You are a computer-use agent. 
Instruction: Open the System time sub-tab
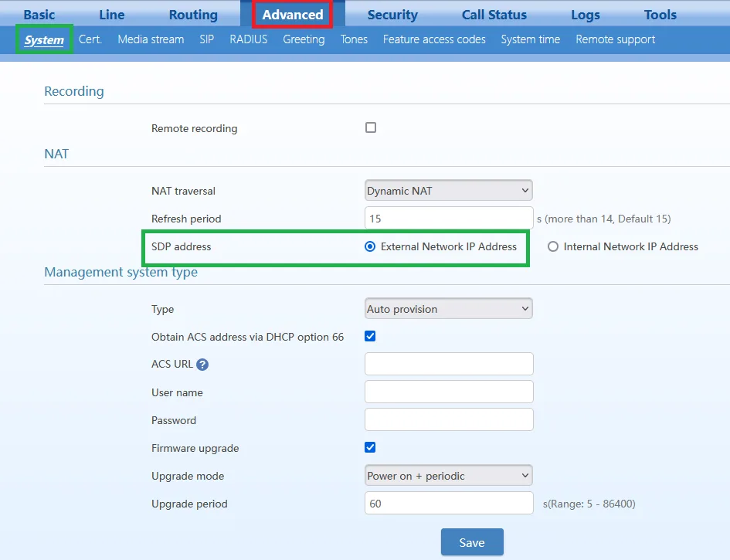click(x=530, y=39)
